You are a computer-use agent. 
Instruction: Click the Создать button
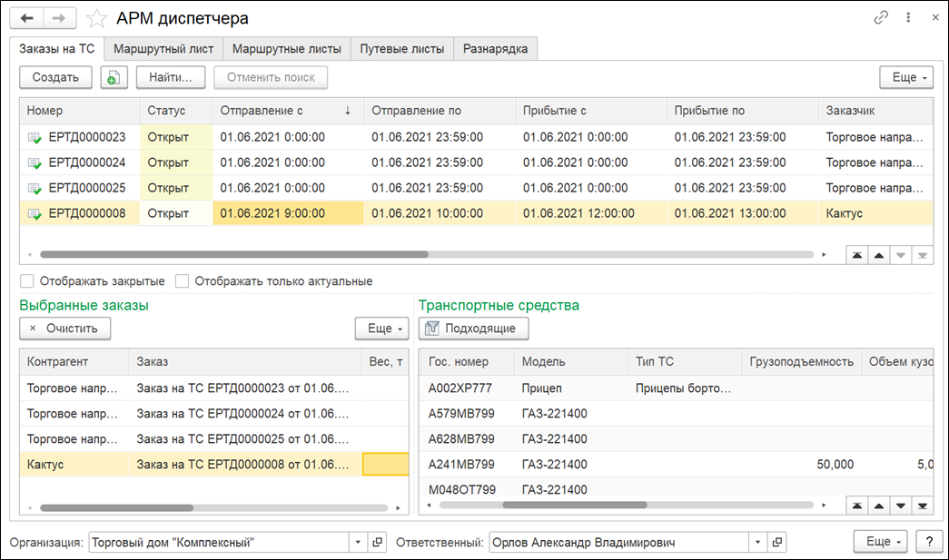point(55,77)
